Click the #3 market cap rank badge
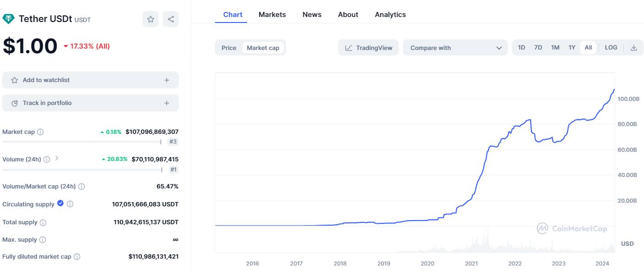Viewport: 644px width, 271px height. pyautogui.click(x=173, y=142)
